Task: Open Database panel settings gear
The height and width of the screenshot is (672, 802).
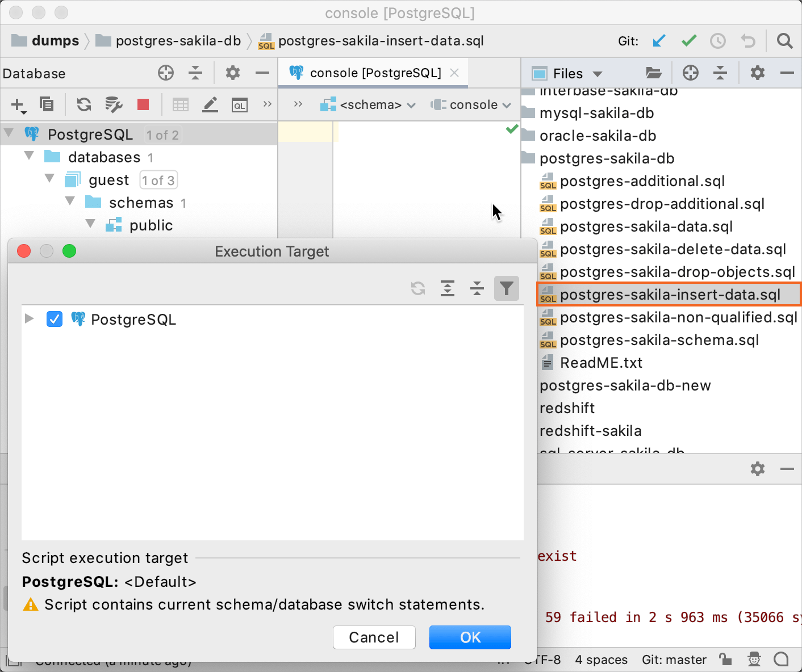Action: 232,73
